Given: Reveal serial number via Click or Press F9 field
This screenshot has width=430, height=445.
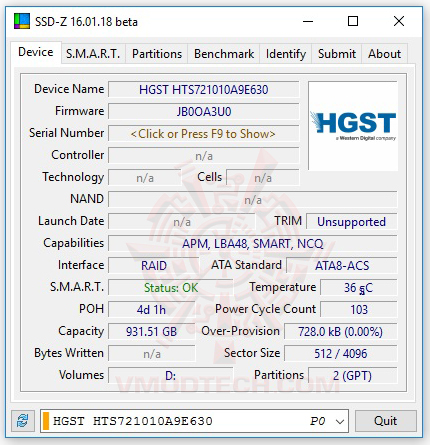Looking at the screenshot, I should click(x=203, y=134).
